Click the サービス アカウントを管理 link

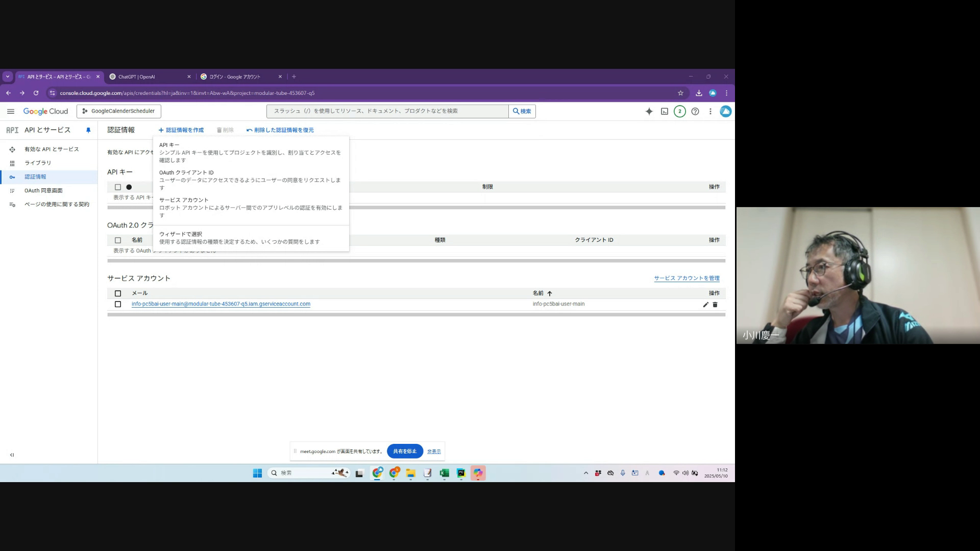tap(687, 278)
